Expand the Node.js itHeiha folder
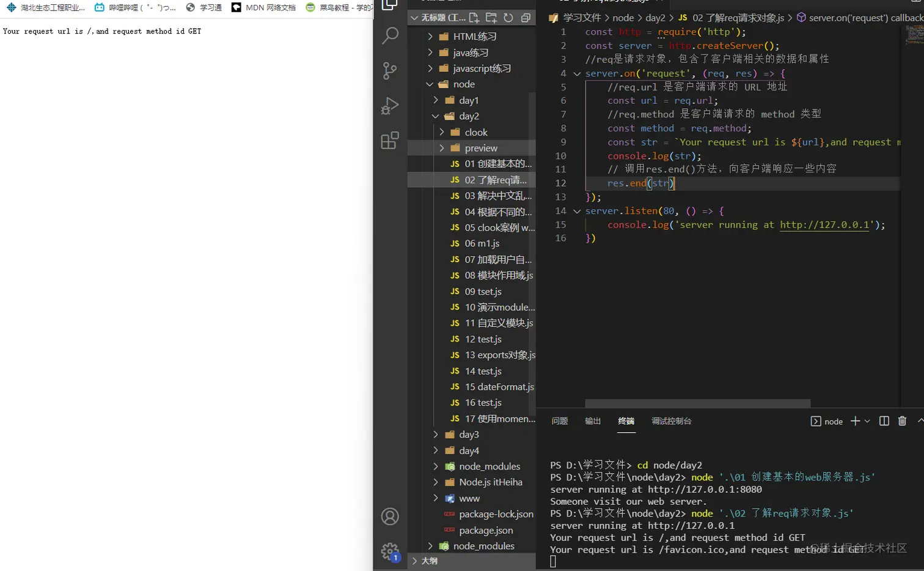The width and height of the screenshot is (924, 571). [x=436, y=482]
